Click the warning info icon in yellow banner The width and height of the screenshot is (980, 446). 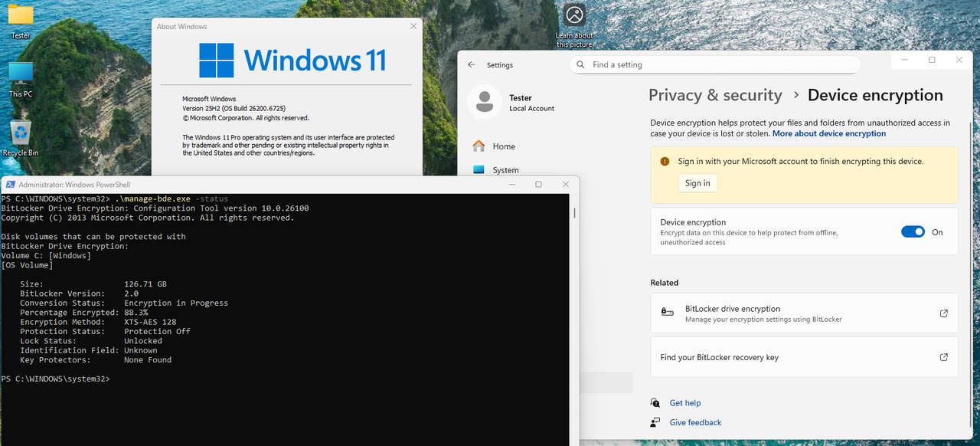coord(665,162)
